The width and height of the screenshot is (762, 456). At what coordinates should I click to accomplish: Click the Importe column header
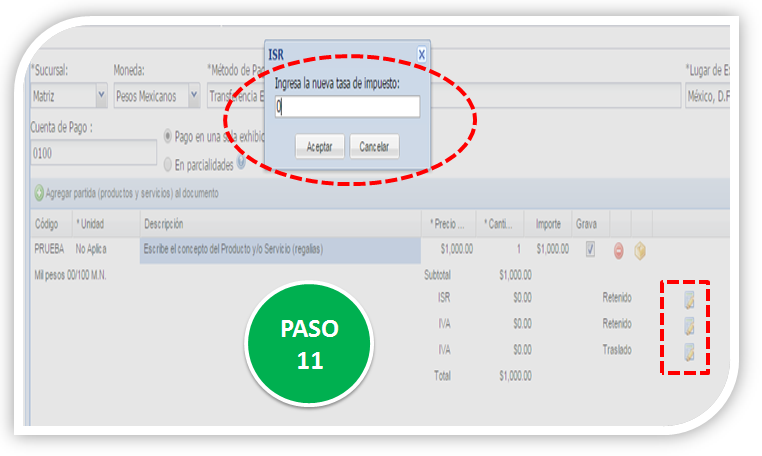(x=548, y=224)
